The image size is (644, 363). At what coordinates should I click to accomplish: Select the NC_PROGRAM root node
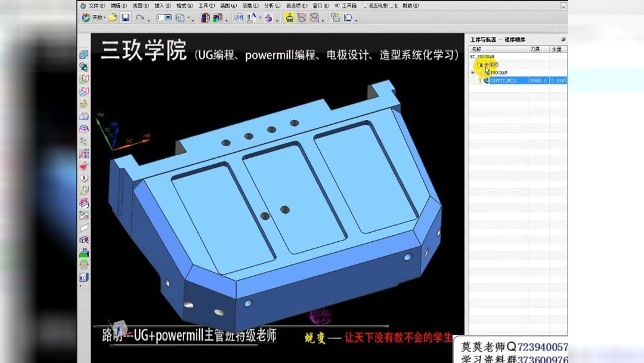tap(481, 56)
